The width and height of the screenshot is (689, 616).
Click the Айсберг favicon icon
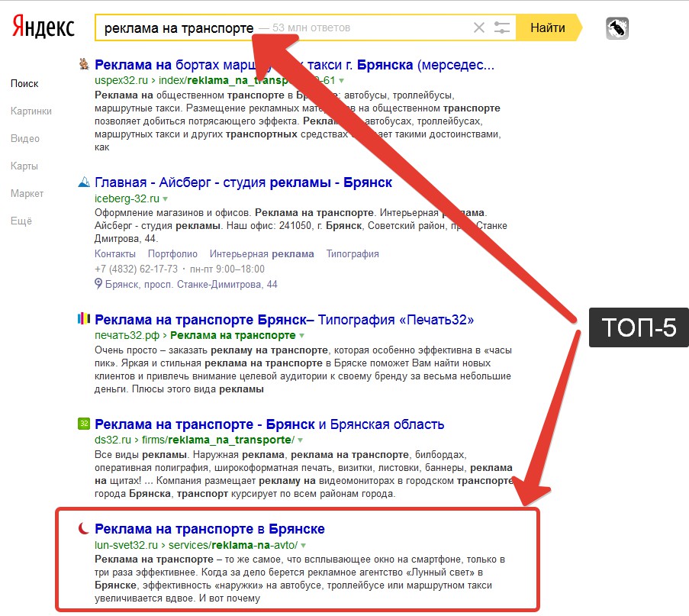tap(83, 182)
